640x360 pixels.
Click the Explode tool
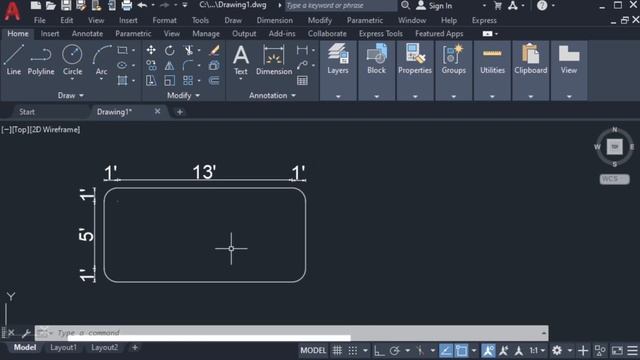[214, 65]
